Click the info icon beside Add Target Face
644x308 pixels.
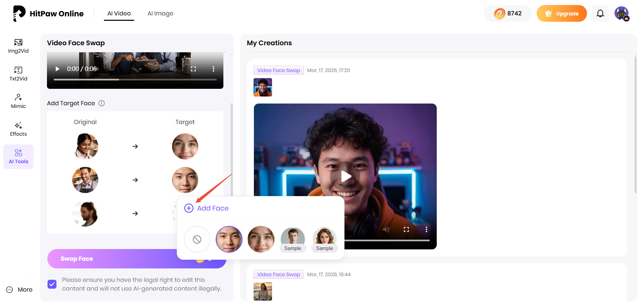pos(102,103)
